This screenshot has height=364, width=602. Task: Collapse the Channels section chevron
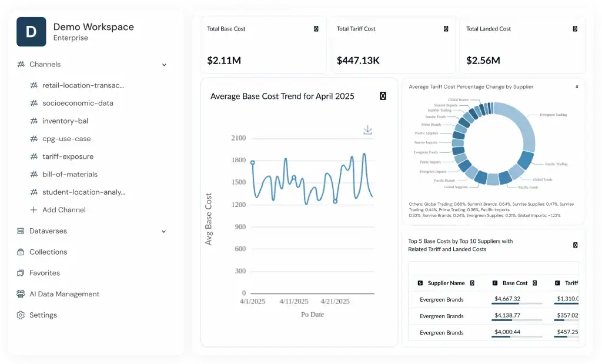(164, 65)
